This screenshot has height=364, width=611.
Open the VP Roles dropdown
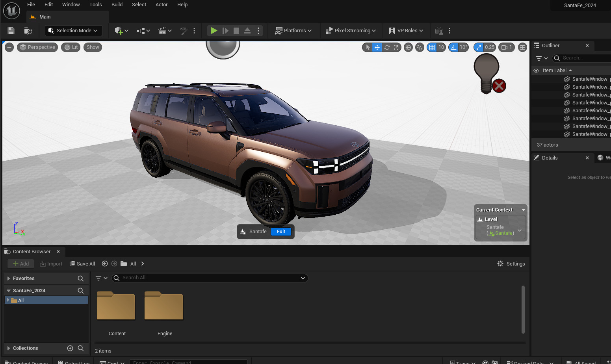[406, 31]
